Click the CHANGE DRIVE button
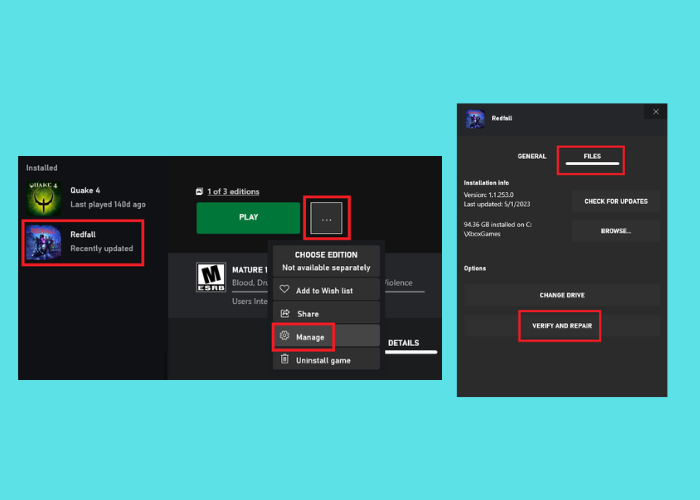This screenshot has width=700, height=500. (562, 295)
